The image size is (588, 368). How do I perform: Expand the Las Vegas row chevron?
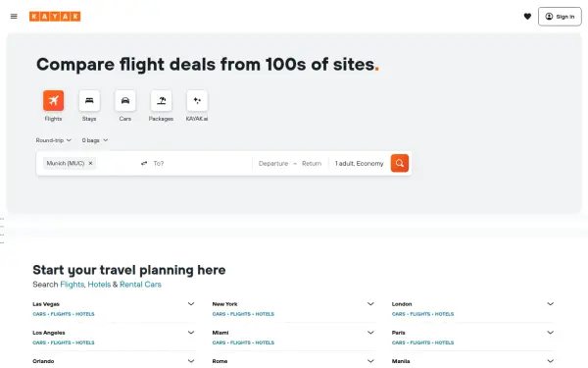191,304
